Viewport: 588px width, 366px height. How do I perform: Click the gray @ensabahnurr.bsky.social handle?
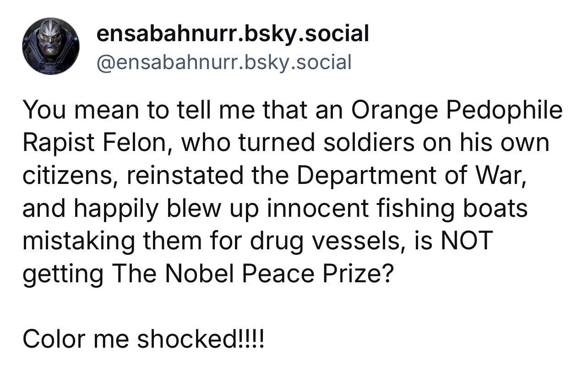[x=223, y=62]
